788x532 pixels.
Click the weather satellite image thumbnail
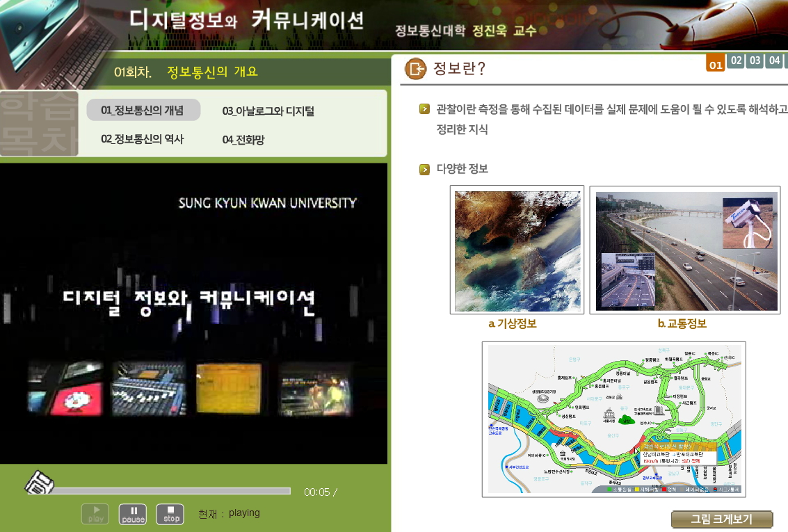pos(517,250)
